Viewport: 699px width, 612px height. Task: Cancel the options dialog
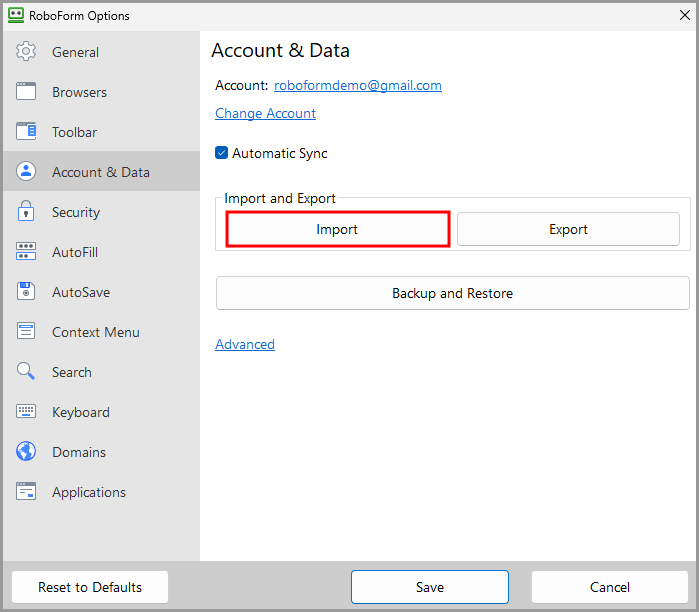pyautogui.click(x=610, y=587)
